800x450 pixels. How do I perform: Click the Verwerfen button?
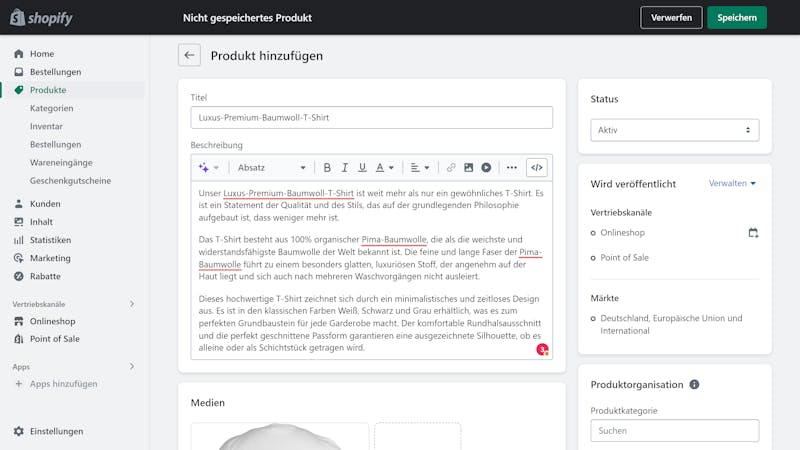671,18
